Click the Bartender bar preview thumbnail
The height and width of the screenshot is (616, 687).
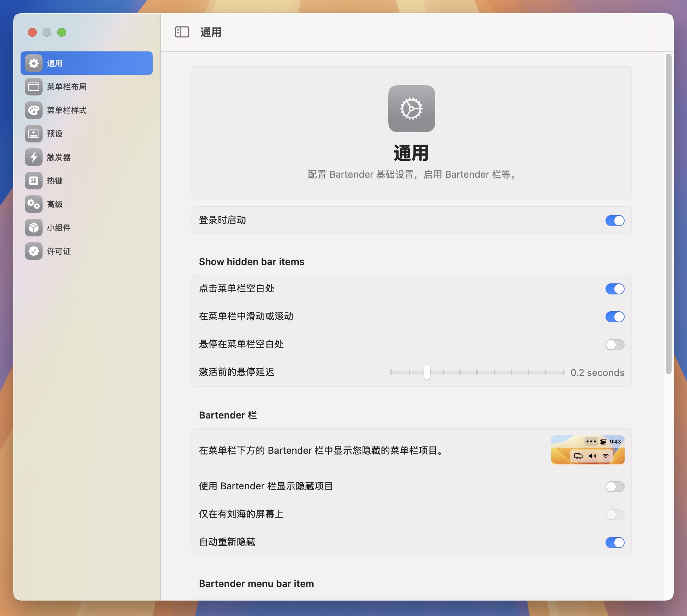click(588, 450)
